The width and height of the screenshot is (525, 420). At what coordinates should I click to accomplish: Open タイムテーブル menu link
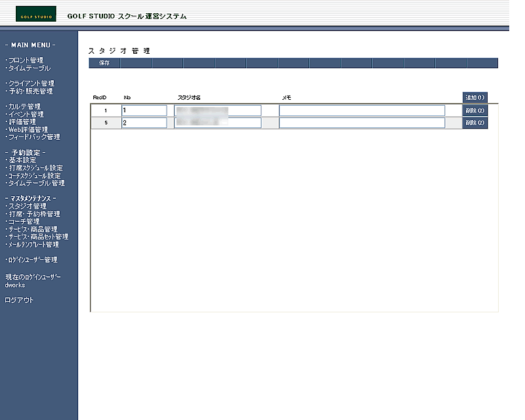click(30, 68)
